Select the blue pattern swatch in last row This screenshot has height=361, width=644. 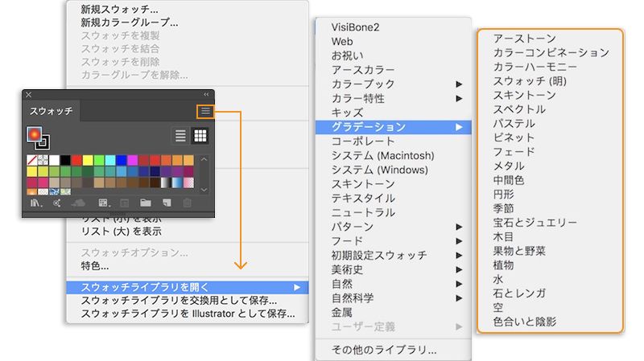54,191
